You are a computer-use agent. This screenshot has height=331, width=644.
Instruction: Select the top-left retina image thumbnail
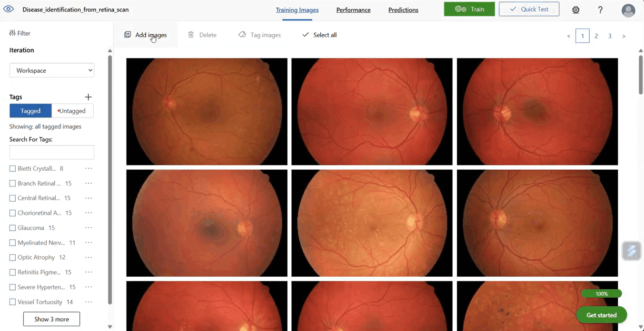pyautogui.click(x=207, y=112)
